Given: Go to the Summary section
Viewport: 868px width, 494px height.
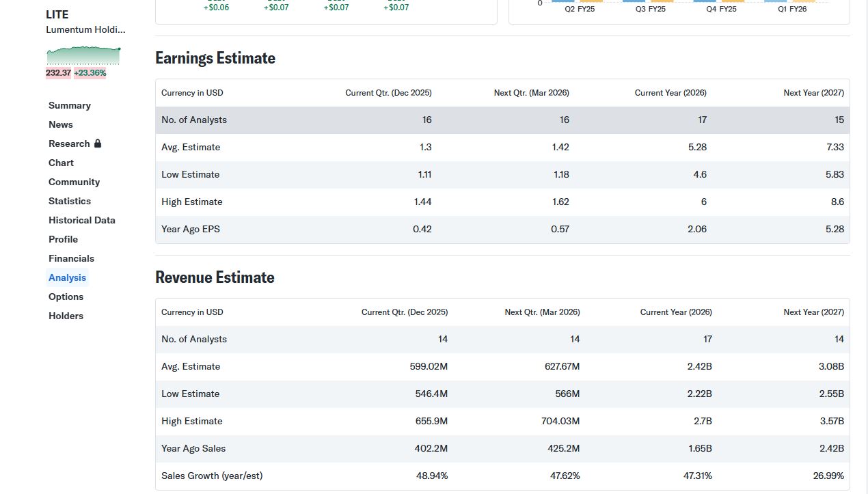Looking at the screenshot, I should click(x=69, y=105).
